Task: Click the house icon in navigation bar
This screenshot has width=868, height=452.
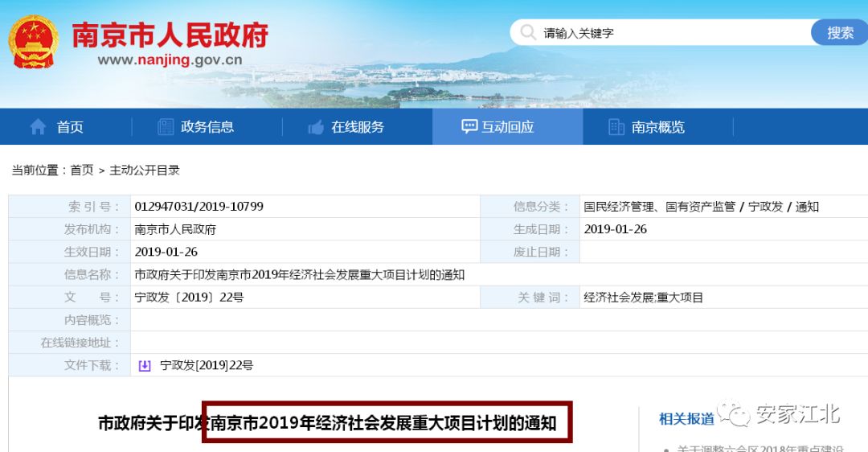Action: [x=38, y=127]
